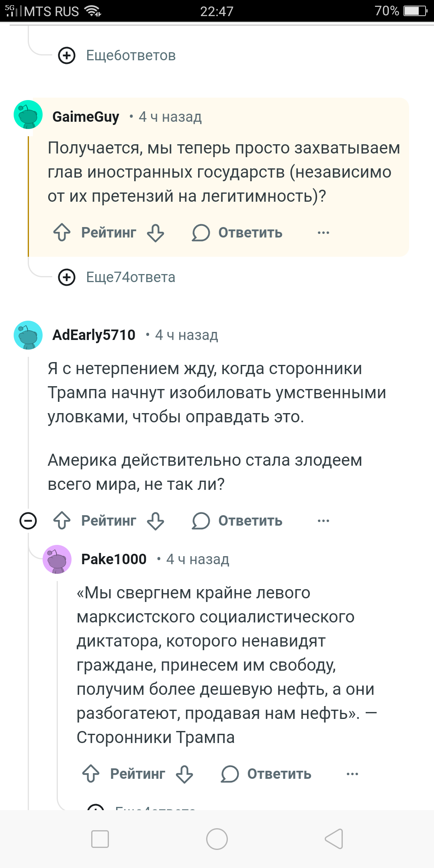Downvote AdEarly5710's comment

pos(156,521)
